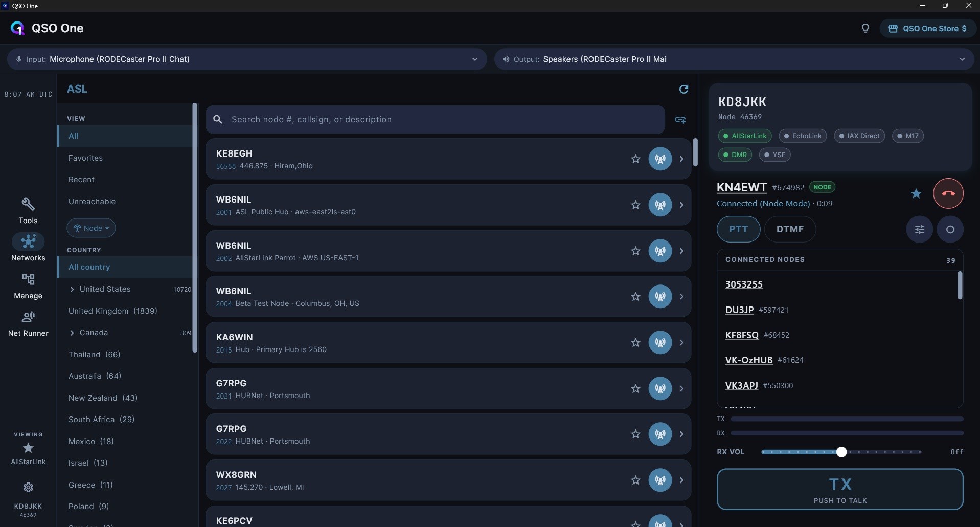
Task: Open the QSO One Store
Action: (927, 29)
